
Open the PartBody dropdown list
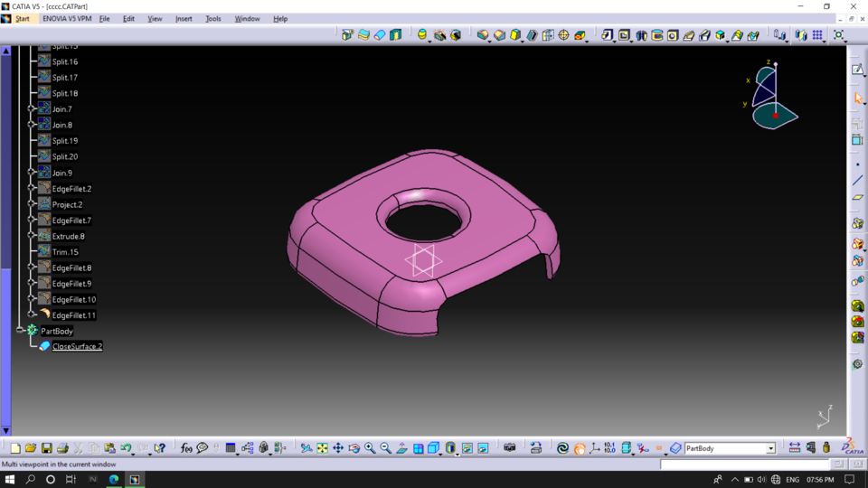[770, 448]
